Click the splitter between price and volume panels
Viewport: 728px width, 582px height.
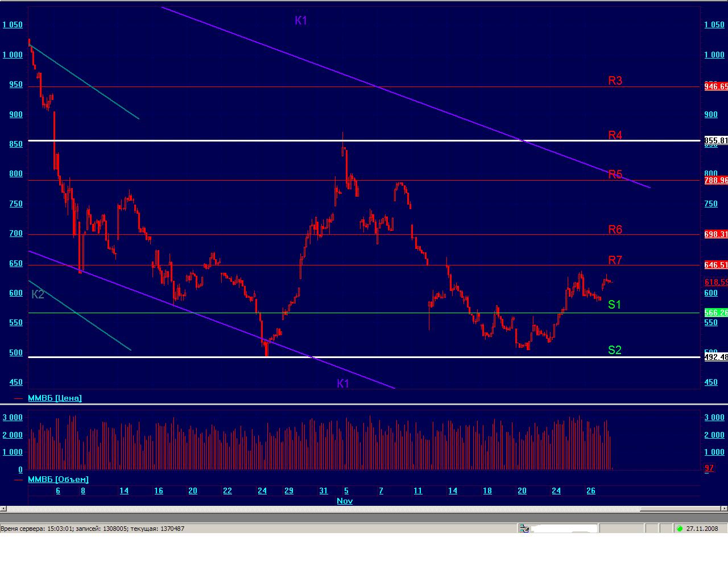click(x=364, y=405)
